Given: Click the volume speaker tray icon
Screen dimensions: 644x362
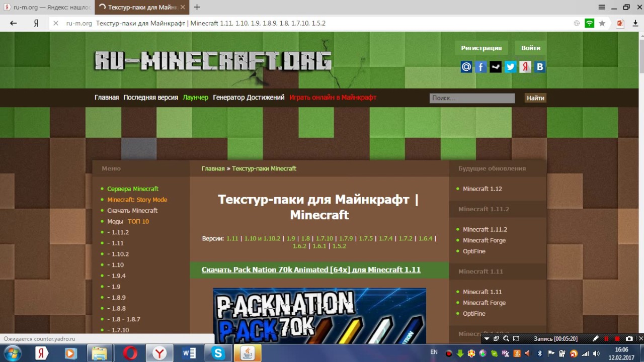Looking at the screenshot, I should coord(596,353).
